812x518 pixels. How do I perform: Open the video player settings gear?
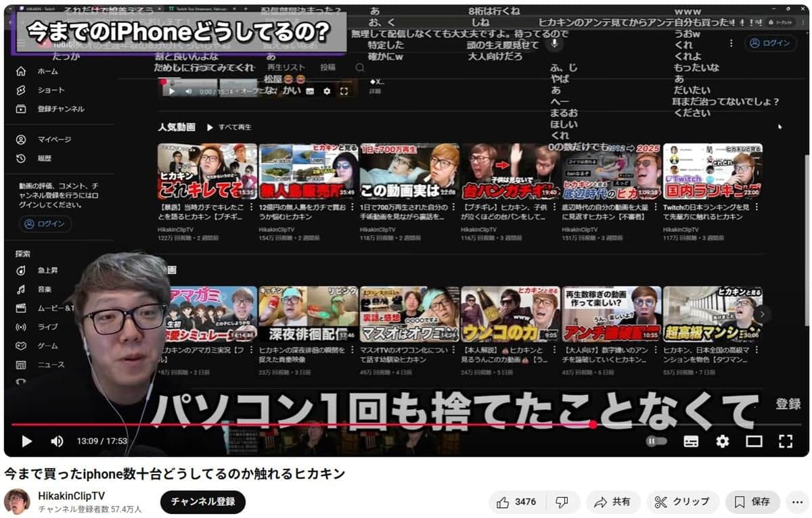coord(723,441)
